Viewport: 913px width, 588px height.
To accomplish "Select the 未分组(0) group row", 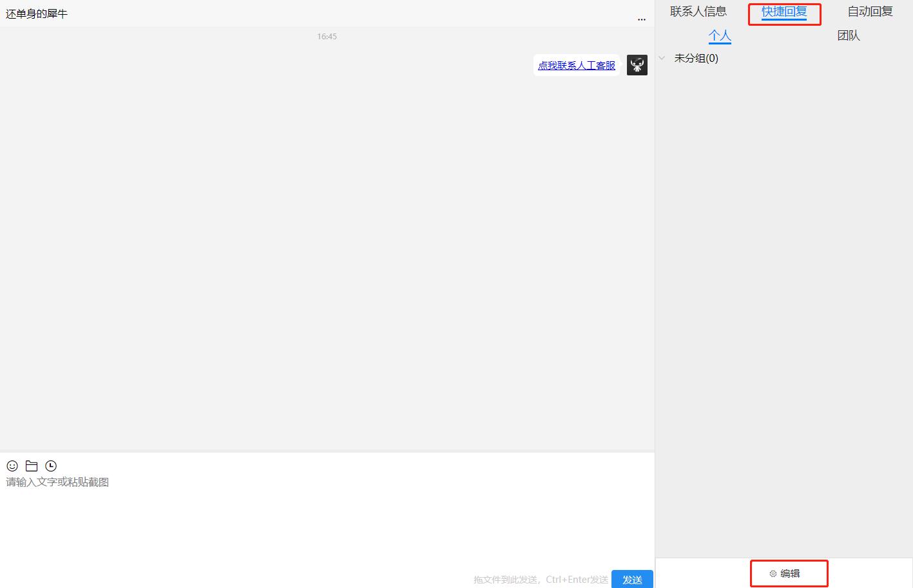I will [784, 58].
